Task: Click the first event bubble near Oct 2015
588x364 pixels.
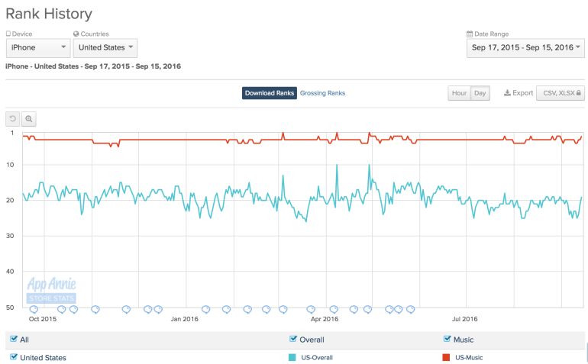Action: [34, 309]
